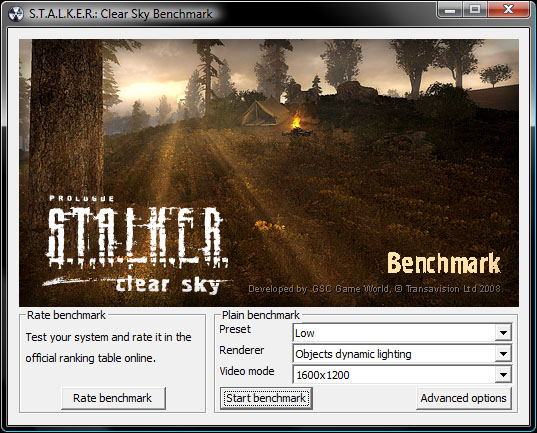Open Advanced options
537x433 pixels.
click(x=464, y=398)
